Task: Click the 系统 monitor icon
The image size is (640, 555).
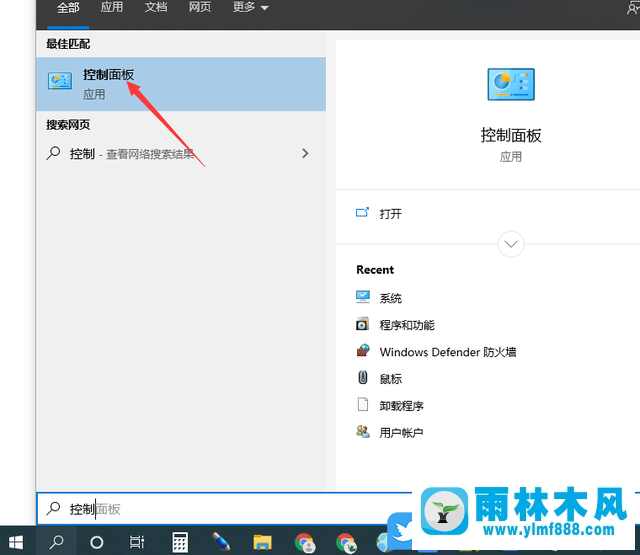Action: click(362, 297)
